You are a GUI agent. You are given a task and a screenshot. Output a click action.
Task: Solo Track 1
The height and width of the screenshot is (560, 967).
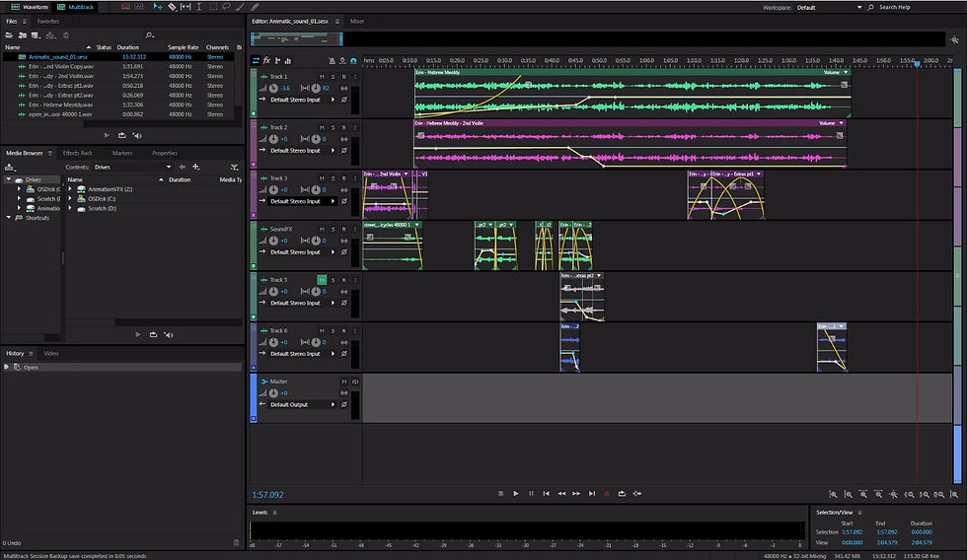tap(333, 76)
